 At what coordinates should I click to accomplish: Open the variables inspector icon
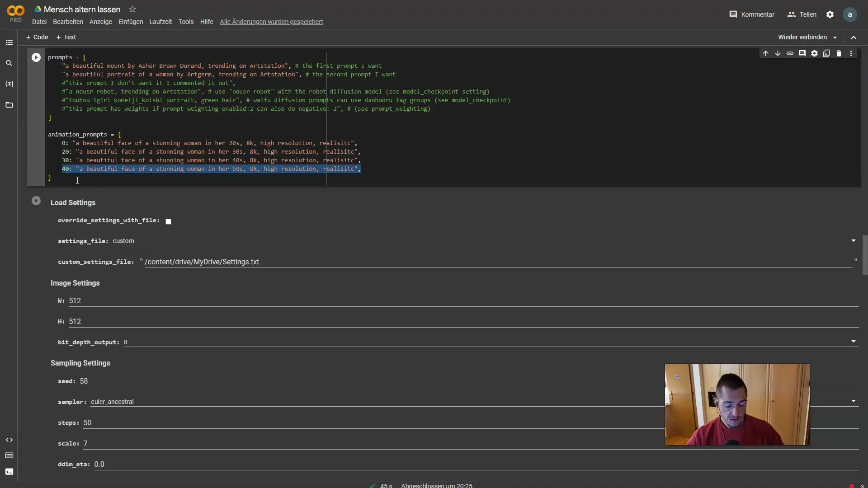tap(9, 84)
